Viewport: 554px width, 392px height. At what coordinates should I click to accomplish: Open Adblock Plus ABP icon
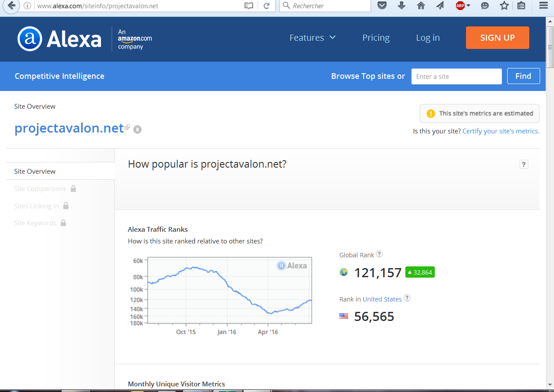tap(460, 6)
